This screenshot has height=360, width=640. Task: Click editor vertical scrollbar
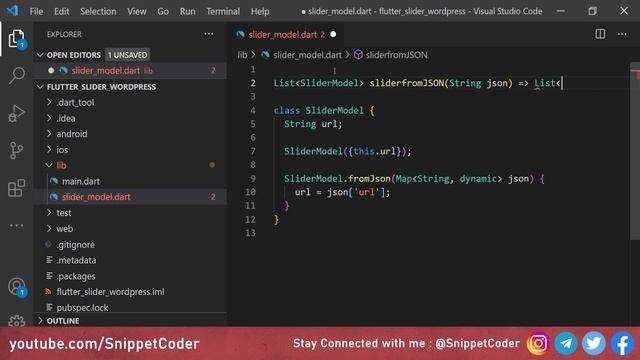(x=635, y=151)
